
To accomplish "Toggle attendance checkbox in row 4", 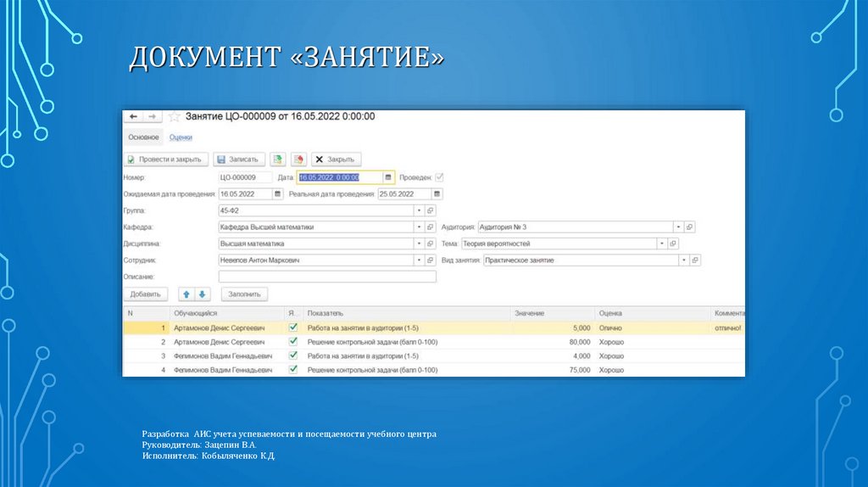I will click(292, 370).
